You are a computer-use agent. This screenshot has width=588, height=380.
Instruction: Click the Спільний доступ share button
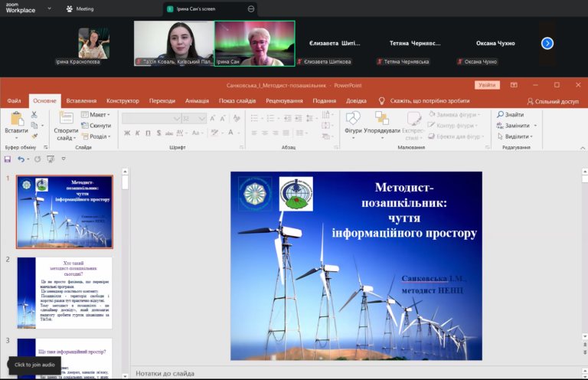pyautogui.click(x=553, y=101)
